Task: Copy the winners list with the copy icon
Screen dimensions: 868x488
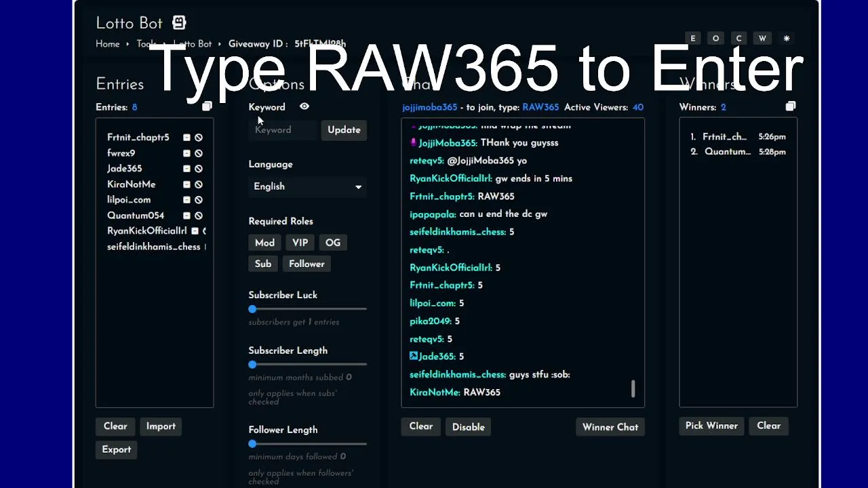Action: tap(791, 106)
